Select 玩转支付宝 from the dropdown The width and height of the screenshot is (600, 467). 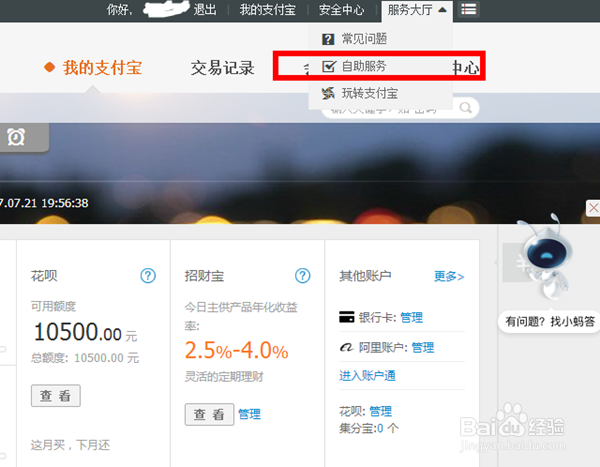[370, 93]
